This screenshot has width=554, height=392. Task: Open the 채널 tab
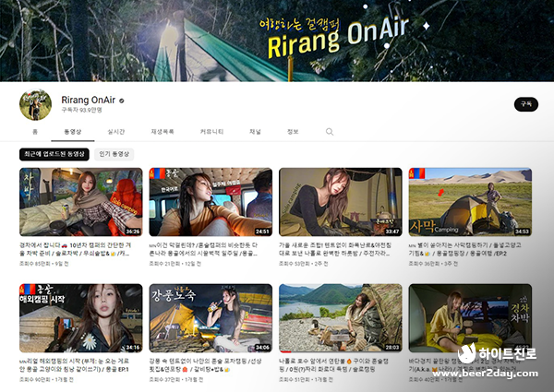click(255, 132)
